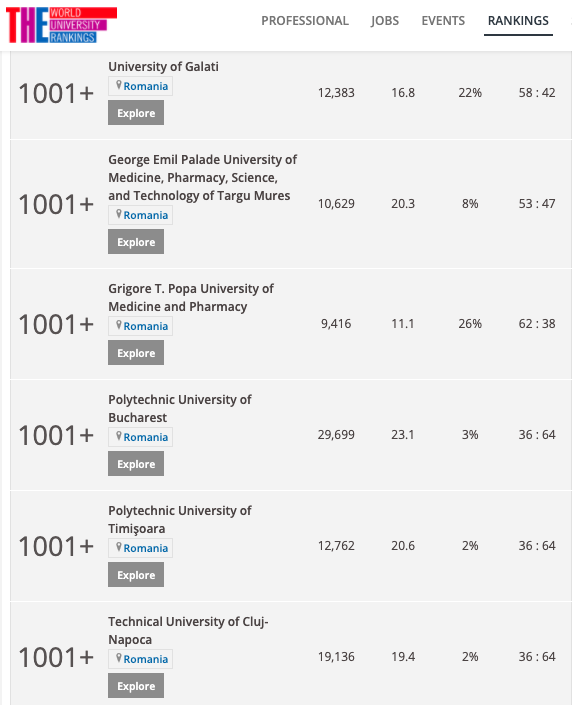Explore Polytechnic University of Timişoara

click(136, 575)
